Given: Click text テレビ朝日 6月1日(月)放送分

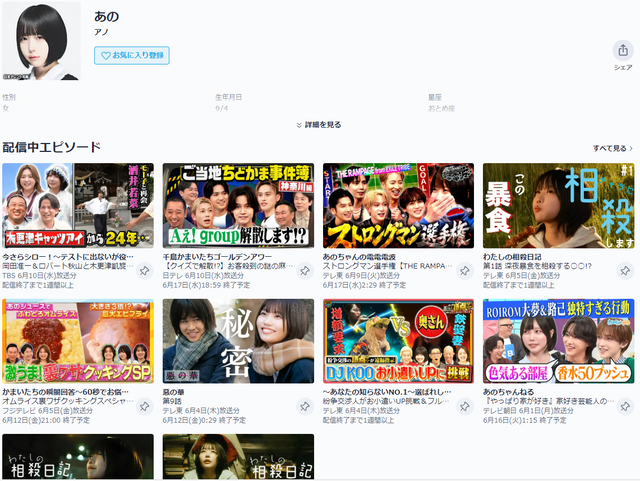Looking at the screenshot, I should pos(528,411).
